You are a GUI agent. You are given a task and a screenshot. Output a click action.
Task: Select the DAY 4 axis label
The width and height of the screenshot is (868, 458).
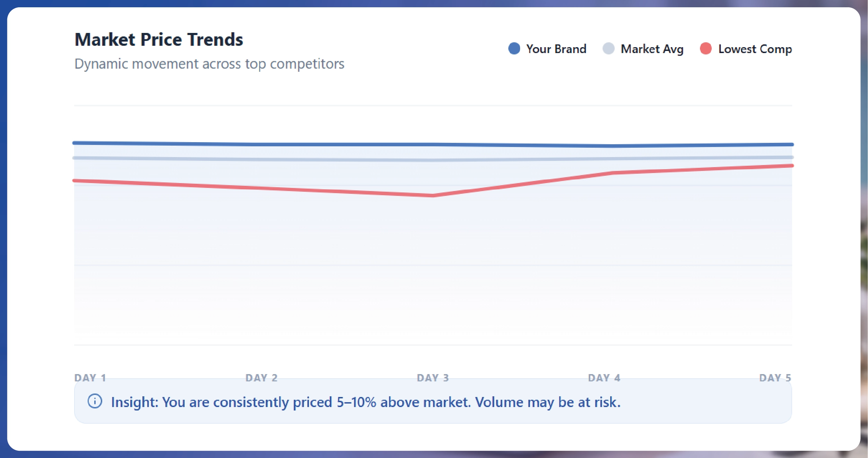point(604,378)
